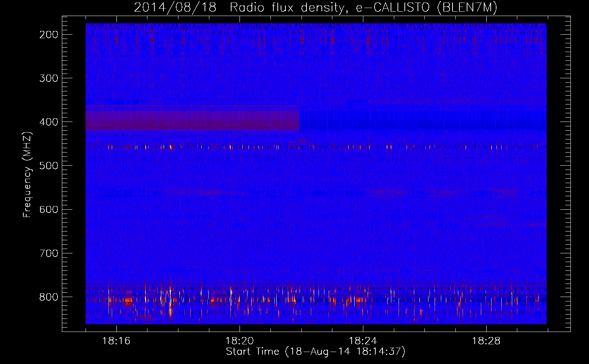Click the 18:16 time tick label
Viewport: 589px width, 364px height.
116,341
